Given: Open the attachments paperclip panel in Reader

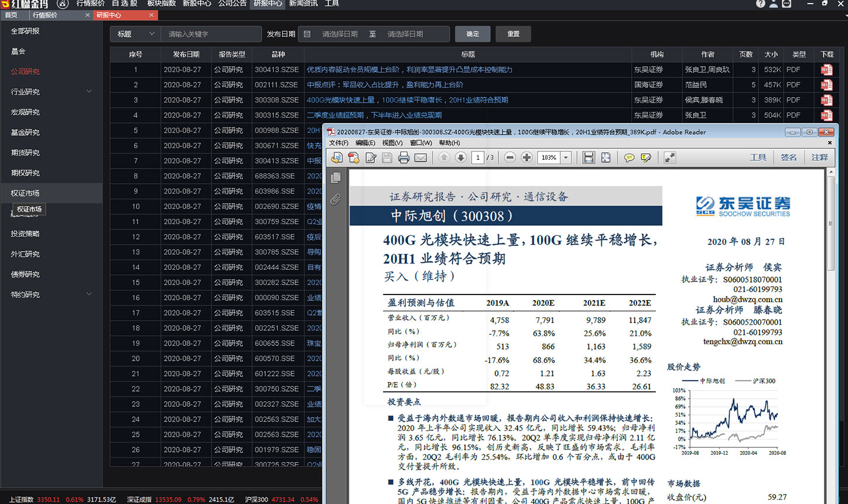Looking at the screenshot, I should [x=336, y=199].
